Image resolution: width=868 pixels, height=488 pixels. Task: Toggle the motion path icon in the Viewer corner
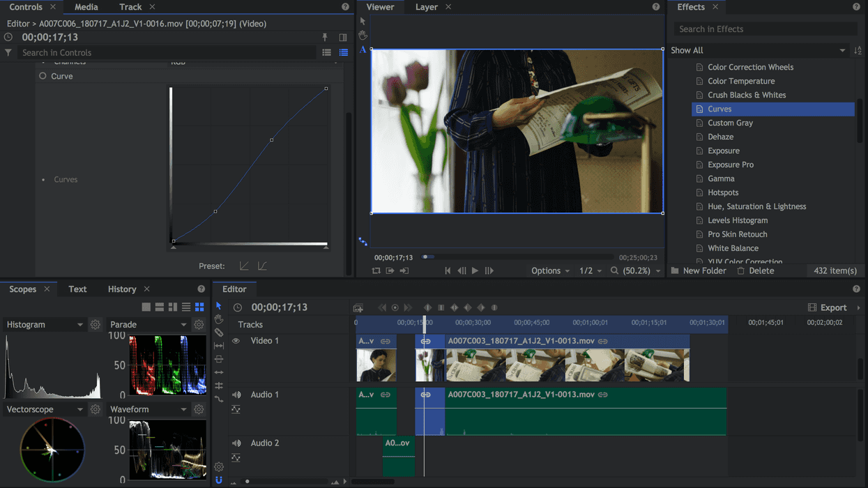tap(363, 242)
